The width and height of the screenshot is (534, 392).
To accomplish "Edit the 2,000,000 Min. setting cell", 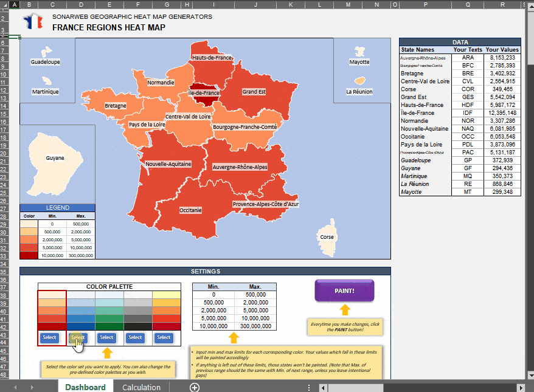I will click(213, 311).
